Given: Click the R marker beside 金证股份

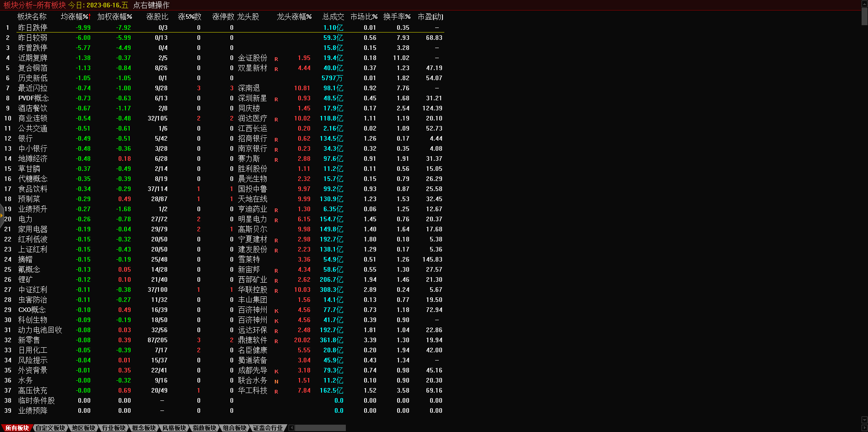Looking at the screenshot, I should [x=276, y=59].
